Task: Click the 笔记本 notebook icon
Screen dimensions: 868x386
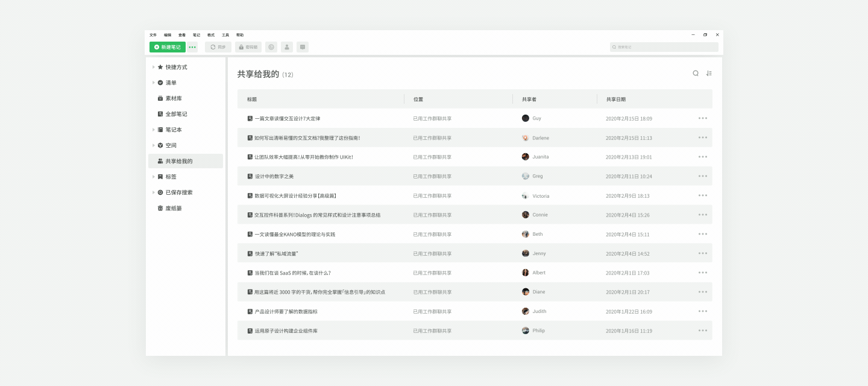Action: (x=160, y=130)
